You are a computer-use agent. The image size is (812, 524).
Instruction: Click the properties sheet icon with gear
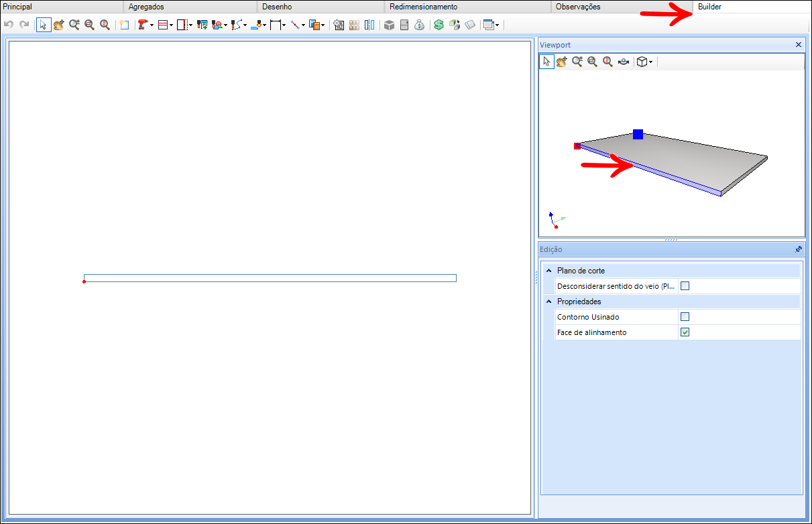[338, 25]
